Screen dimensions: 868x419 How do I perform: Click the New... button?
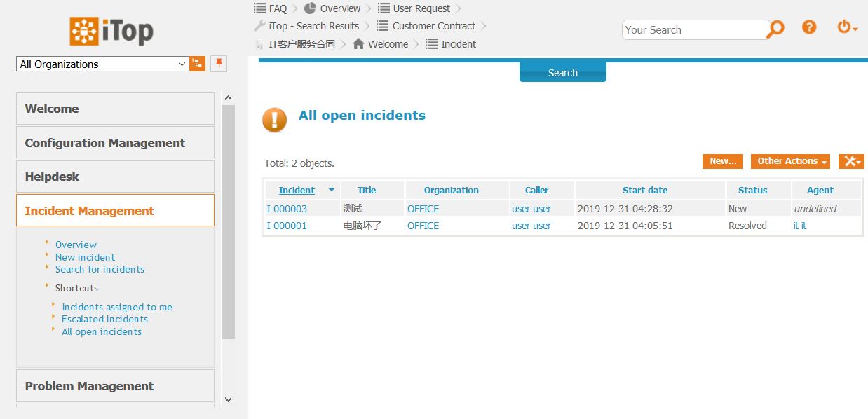click(723, 161)
